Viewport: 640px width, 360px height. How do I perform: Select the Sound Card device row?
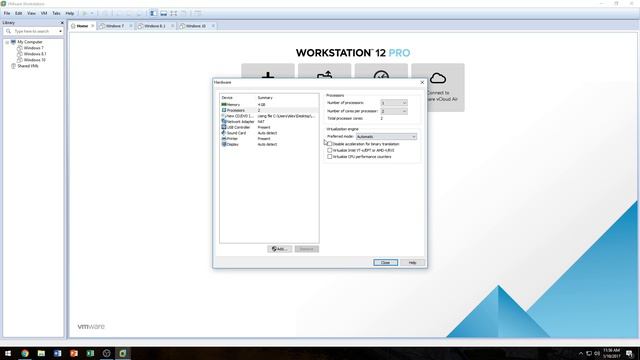[269, 133]
